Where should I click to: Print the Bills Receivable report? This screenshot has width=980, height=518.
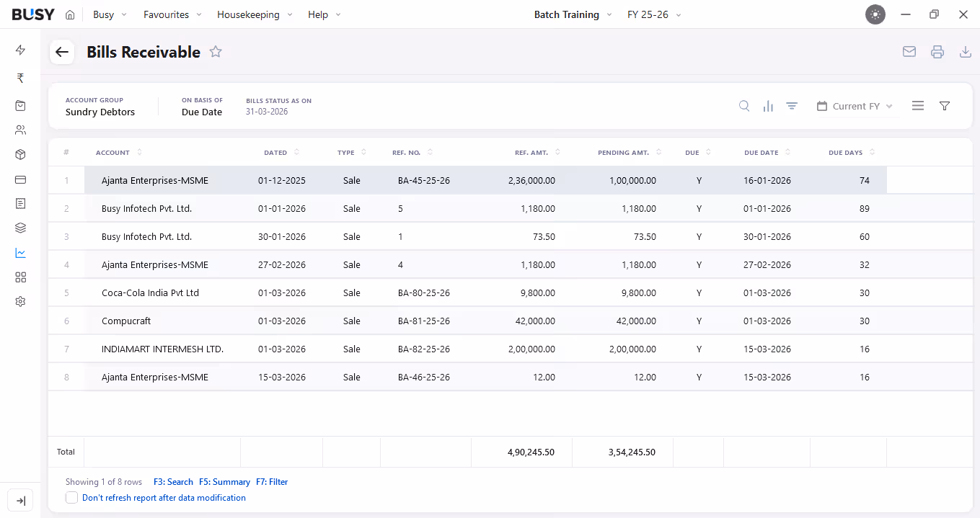(x=937, y=52)
